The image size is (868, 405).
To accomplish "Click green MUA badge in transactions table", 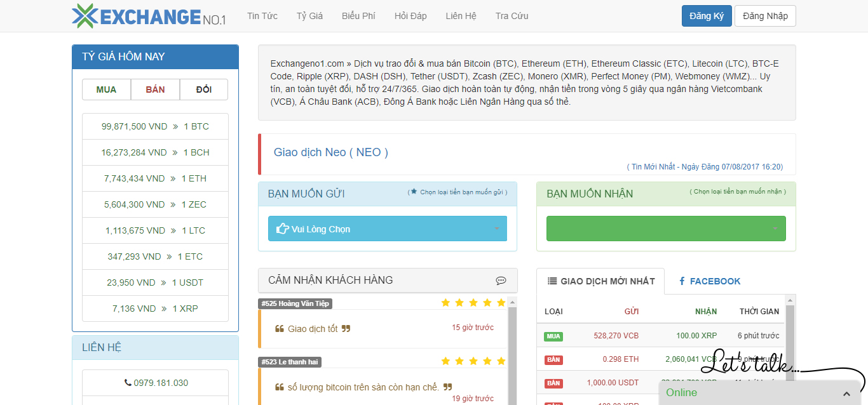I will 553,336.
